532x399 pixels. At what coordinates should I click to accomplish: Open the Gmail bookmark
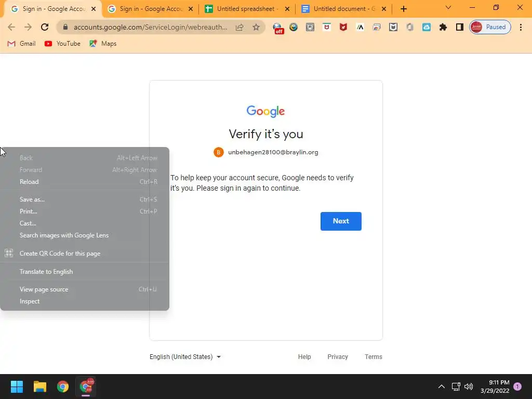tap(21, 44)
